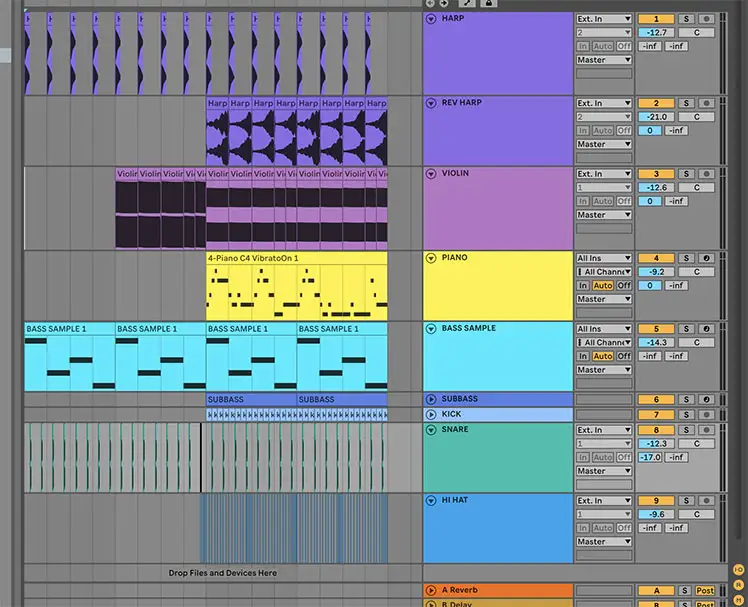
Task: Show the In/Out section with I·O button
Action: pos(739,569)
